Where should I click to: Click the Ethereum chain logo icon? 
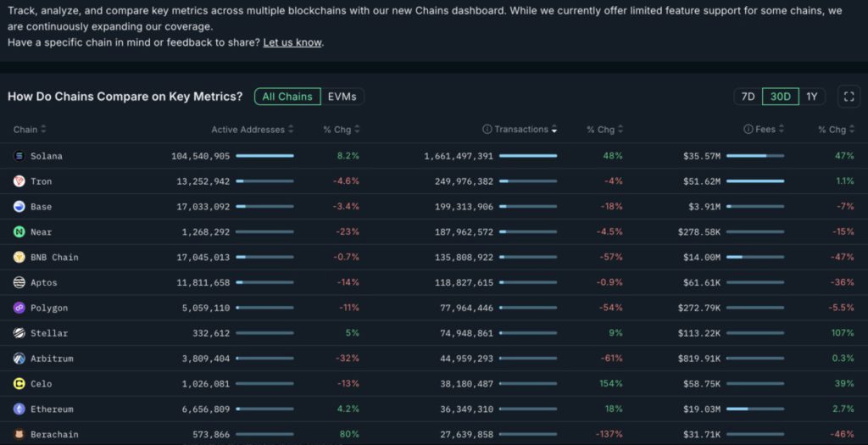[19, 409]
